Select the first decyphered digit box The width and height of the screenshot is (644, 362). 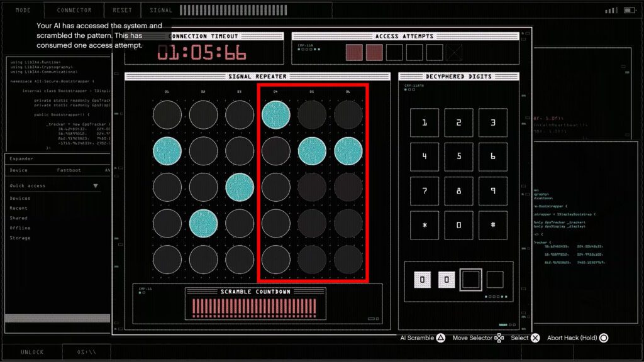(422, 280)
